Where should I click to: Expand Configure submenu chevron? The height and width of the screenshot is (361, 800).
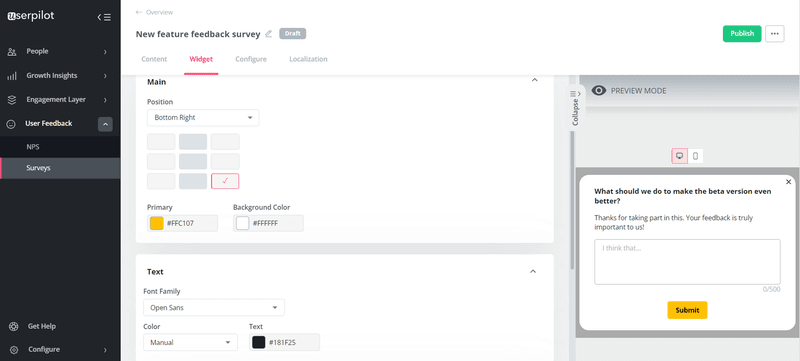105,350
